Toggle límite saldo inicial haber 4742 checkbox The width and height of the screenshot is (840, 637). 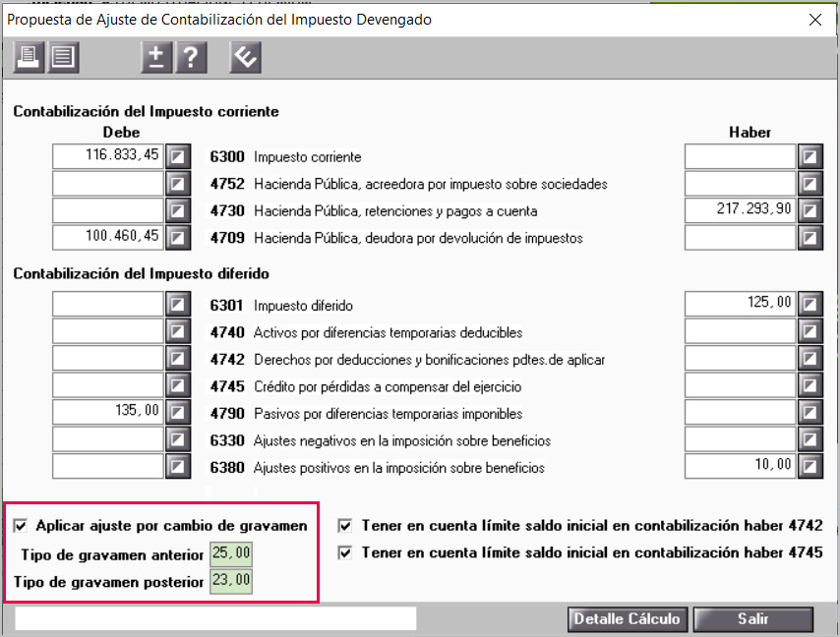pos(345,526)
